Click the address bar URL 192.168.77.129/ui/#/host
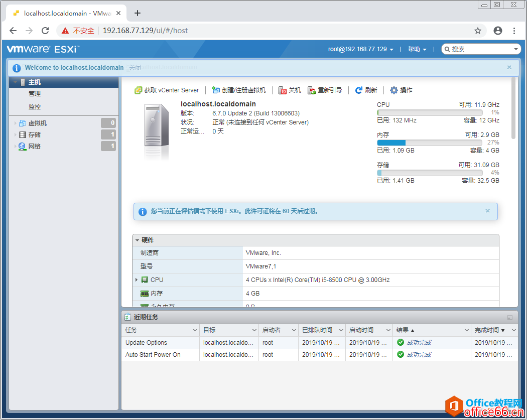The image size is (527, 420). pos(145,31)
